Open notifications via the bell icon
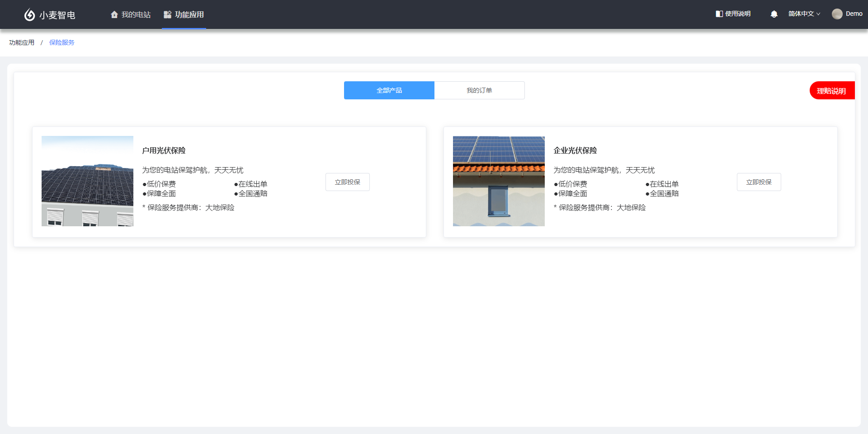This screenshot has width=868, height=434. (x=774, y=14)
